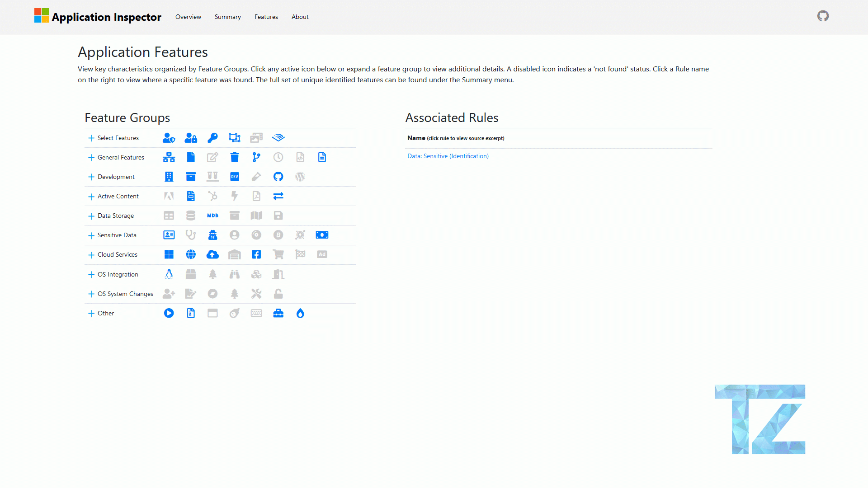Click the Linux penguin icon in OS Integration
The height and width of the screenshot is (488, 868).
(x=169, y=274)
